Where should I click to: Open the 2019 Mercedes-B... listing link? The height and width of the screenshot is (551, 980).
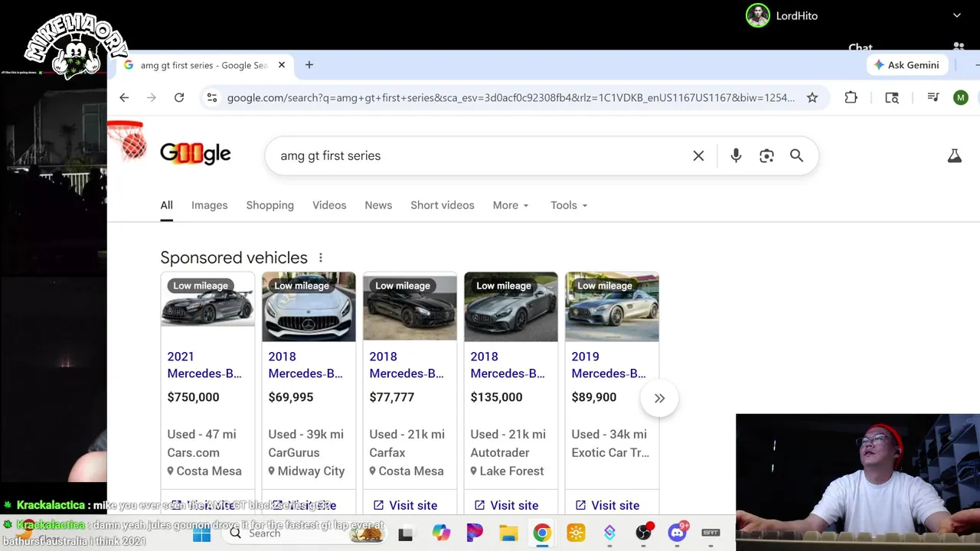608,365
